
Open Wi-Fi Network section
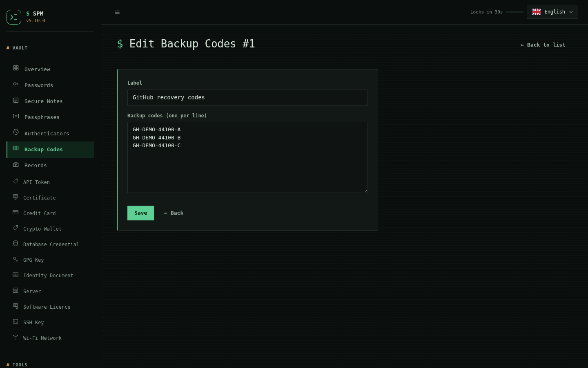point(51,338)
